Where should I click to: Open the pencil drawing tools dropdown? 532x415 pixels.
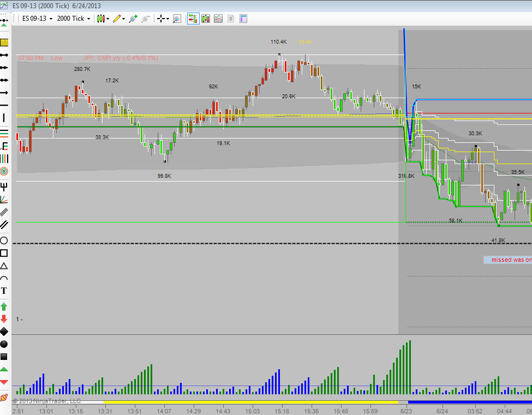119,19
